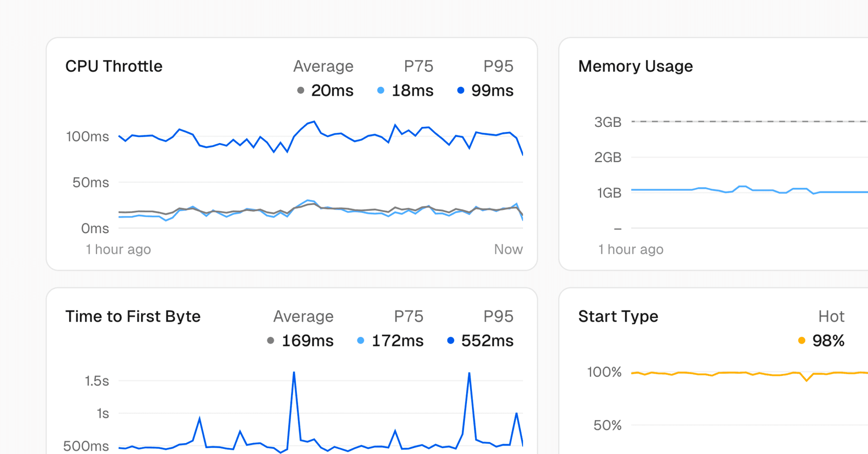Screen dimensions: 868x454
Task: Click the 172ms P75 value
Action: (397, 341)
